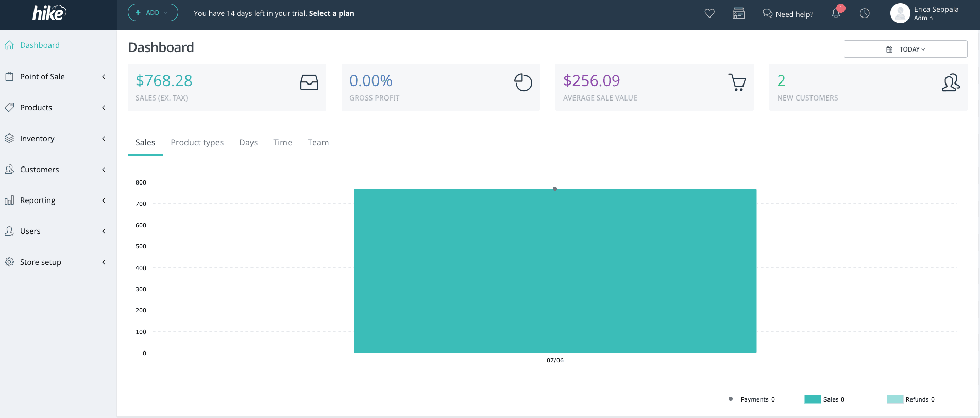Screen dimensions: 980x418
Task: Click the user avatar picture
Action: pos(900,13)
